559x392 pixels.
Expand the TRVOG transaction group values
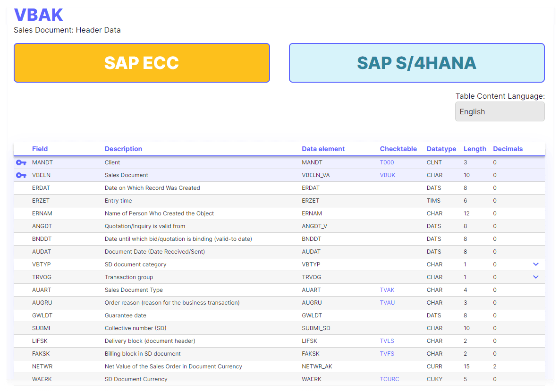(x=535, y=277)
